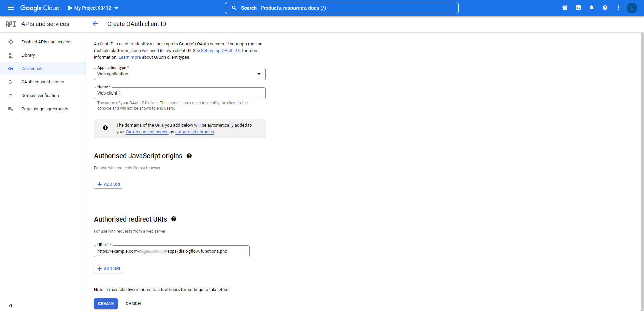
Task: Click help icon beside Authorised redirect URIs
Action: point(174,219)
